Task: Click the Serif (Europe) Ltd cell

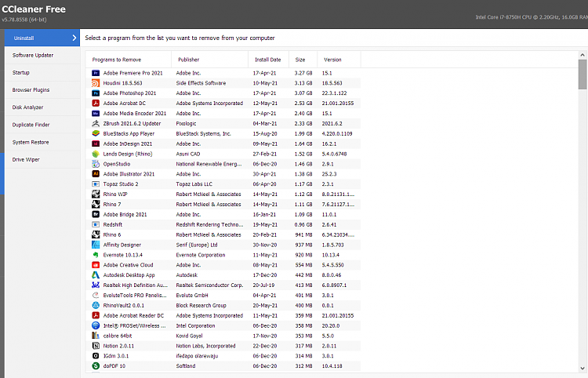Action: click(x=197, y=245)
